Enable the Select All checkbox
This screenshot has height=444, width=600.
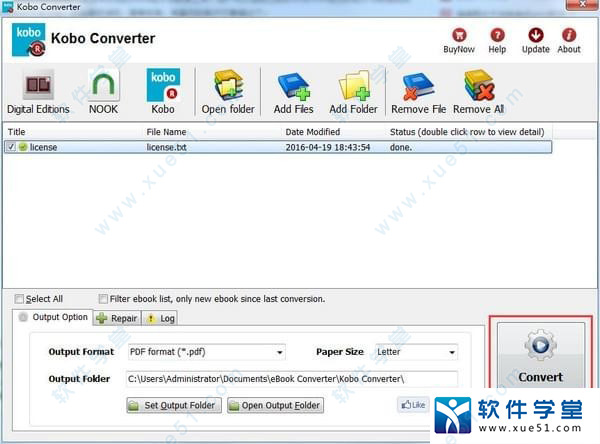pyautogui.click(x=19, y=299)
